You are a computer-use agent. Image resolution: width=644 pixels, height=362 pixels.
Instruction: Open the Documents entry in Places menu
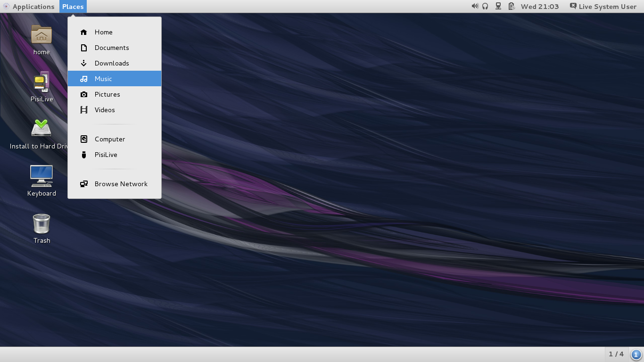tap(111, 48)
